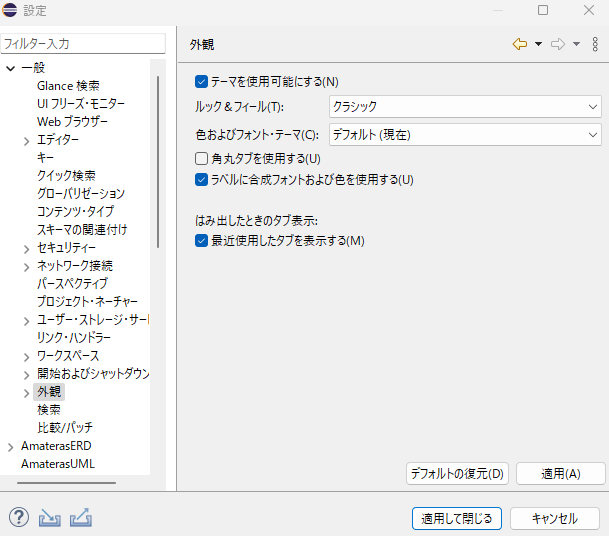609x536 pixels.
Task: Open the 色およびフォント・テーマ combo box
Action: click(465, 135)
